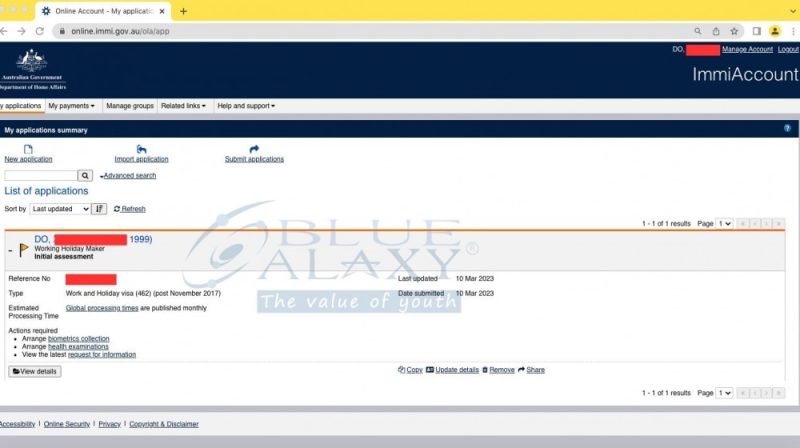This screenshot has width=800, height=448.
Task: Open the My payments menu
Action: point(71,106)
